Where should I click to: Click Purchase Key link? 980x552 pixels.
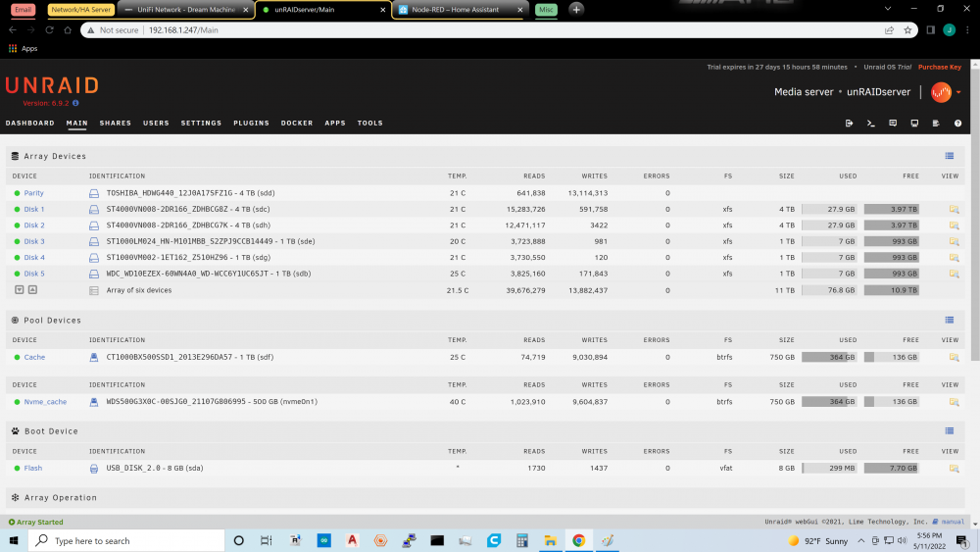(940, 67)
